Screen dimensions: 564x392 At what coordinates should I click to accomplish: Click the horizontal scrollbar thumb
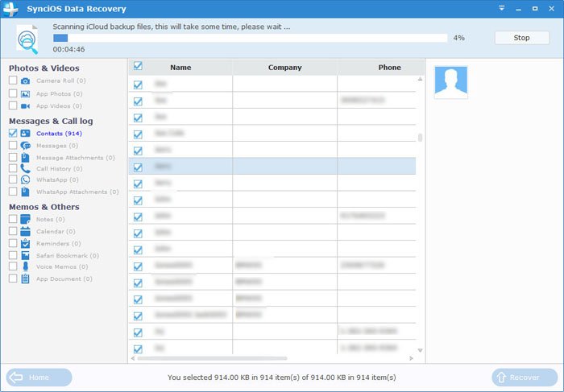coord(212,358)
